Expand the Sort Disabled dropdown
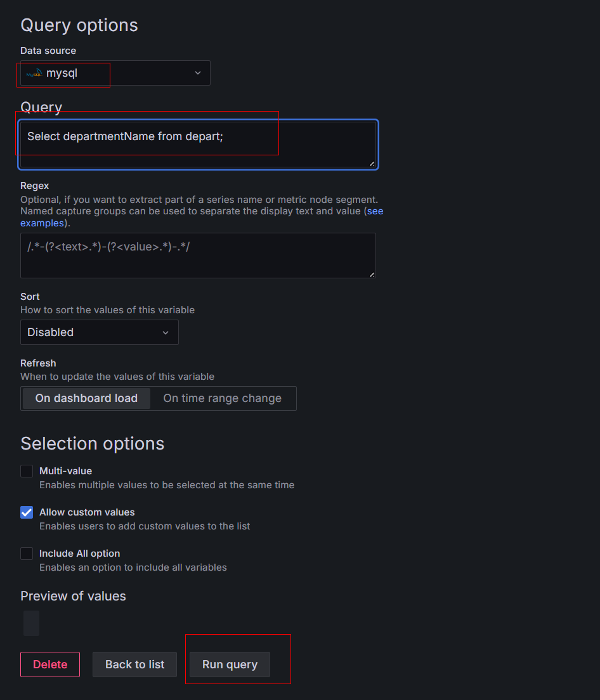This screenshot has height=700, width=600. click(x=100, y=332)
